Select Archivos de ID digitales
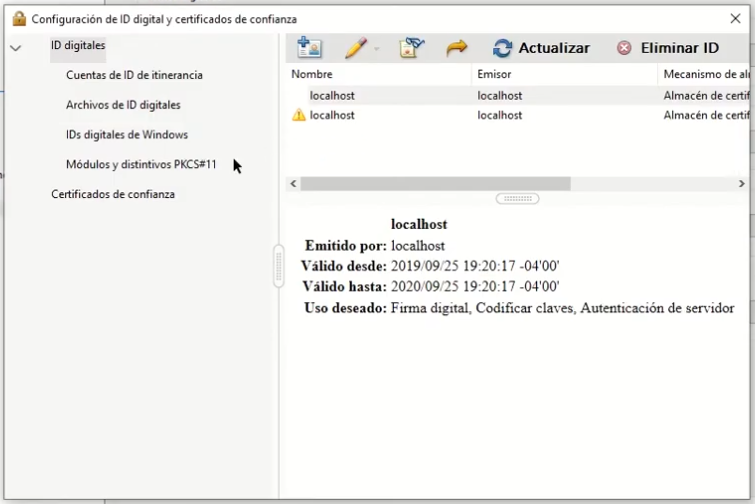Screen dimensions: 755x504 [x=123, y=105]
